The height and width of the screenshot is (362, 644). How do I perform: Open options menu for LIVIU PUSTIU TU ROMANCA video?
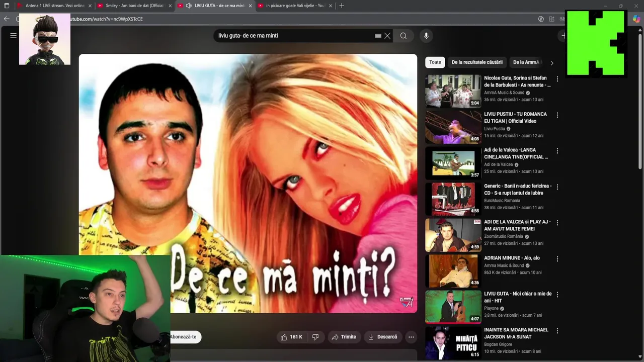coord(557,115)
